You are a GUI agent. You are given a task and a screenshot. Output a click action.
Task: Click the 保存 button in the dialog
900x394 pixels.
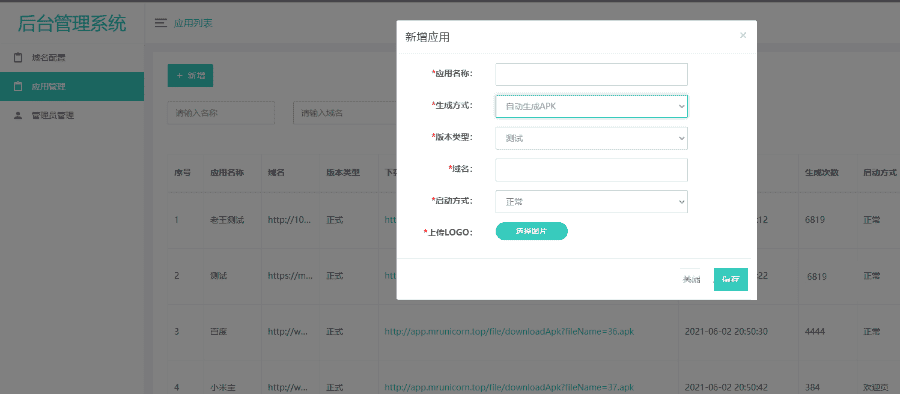(731, 280)
